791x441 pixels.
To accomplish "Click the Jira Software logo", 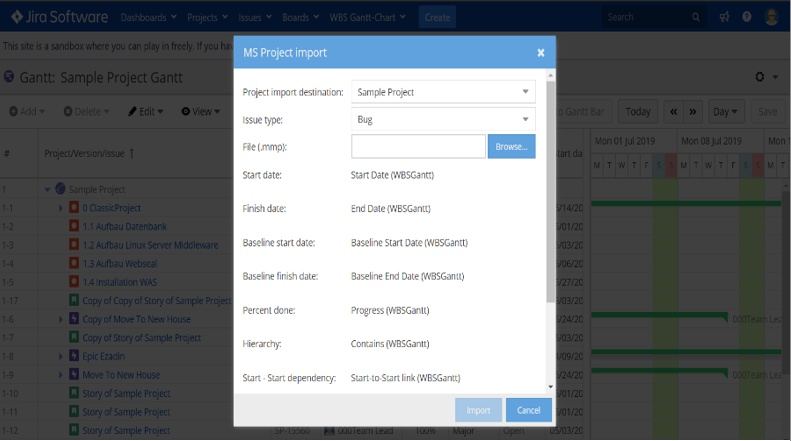I will (60, 17).
